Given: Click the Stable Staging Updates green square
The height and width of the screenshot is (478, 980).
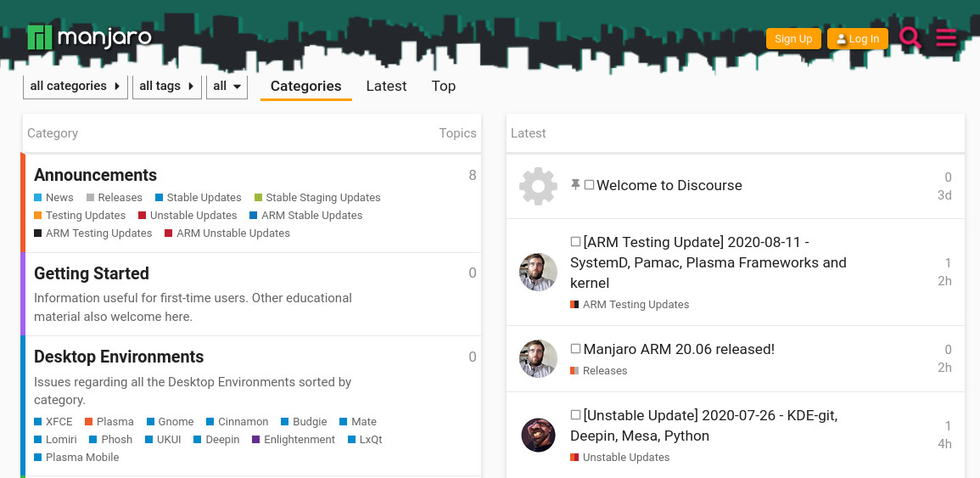Looking at the screenshot, I should click(x=258, y=198).
